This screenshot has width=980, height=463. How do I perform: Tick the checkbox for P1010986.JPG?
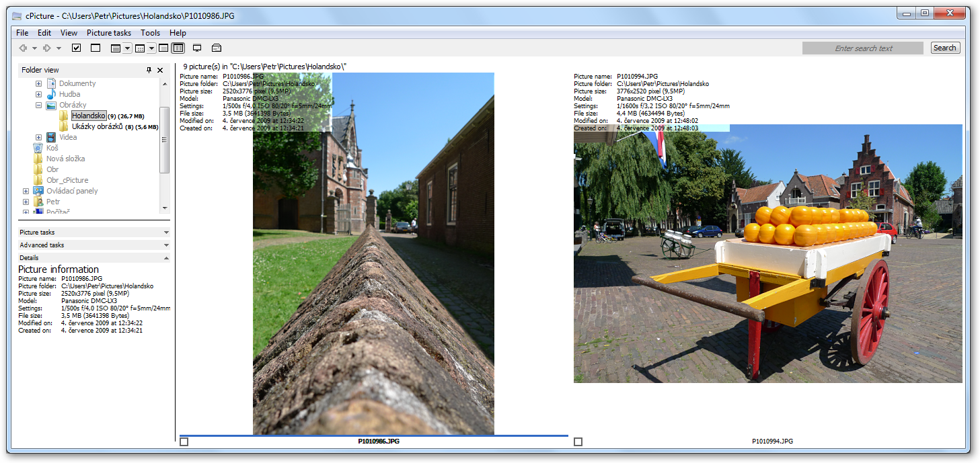[184, 441]
